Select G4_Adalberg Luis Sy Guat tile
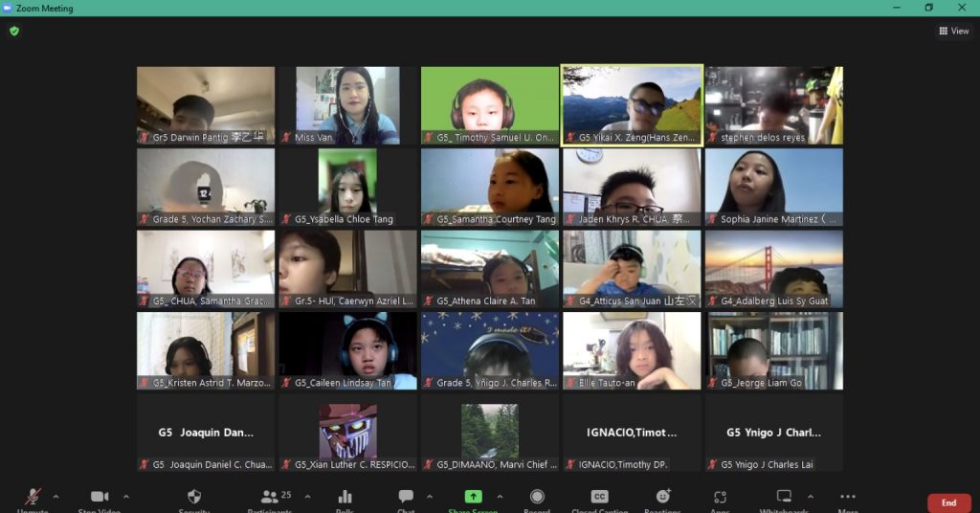Viewport: 980px width, 513px height. click(773, 269)
